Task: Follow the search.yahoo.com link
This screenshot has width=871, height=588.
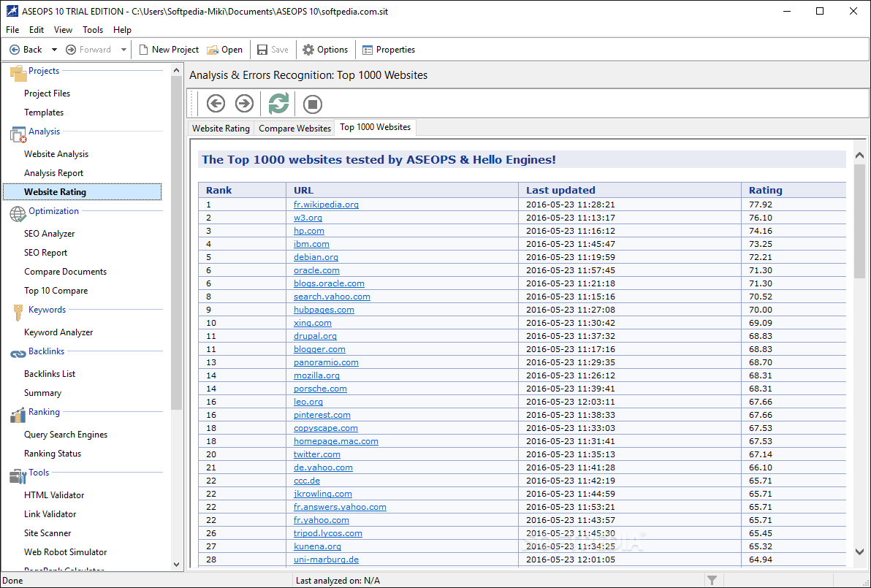Action: [x=332, y=297]
